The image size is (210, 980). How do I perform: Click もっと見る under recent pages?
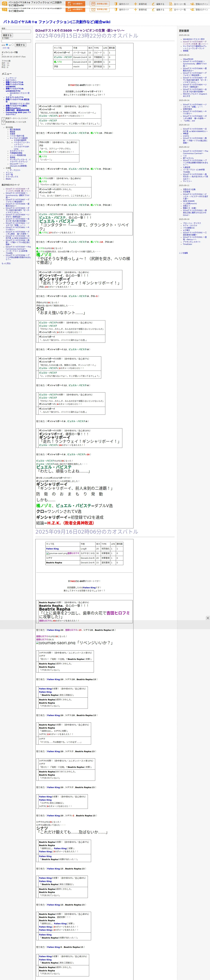pos(6,263)
